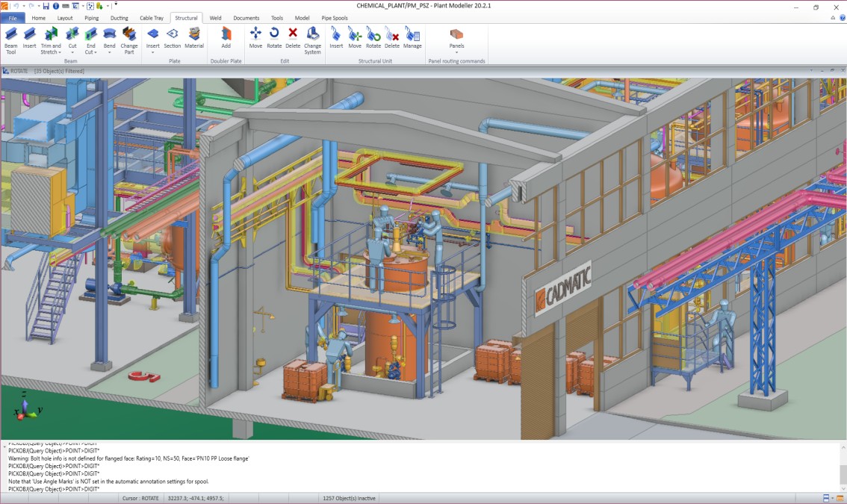
Task: Click '1257 Object(s) Inactive' status text
Action: click(x=349, y=498)
